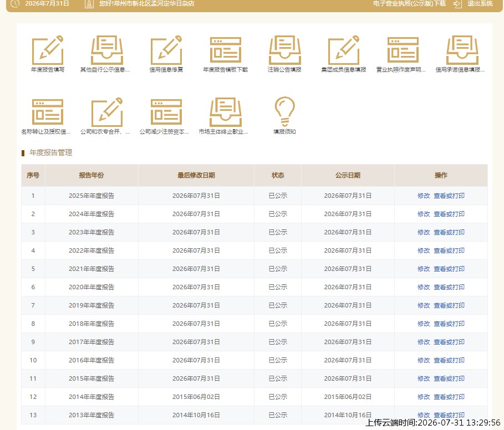504x430 pixels.
Task: Download 电子营业执照(公示版)
Action: 409,3
